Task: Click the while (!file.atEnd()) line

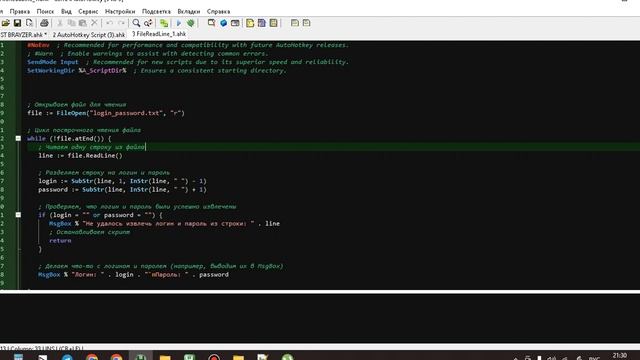Action: [69, 138]
